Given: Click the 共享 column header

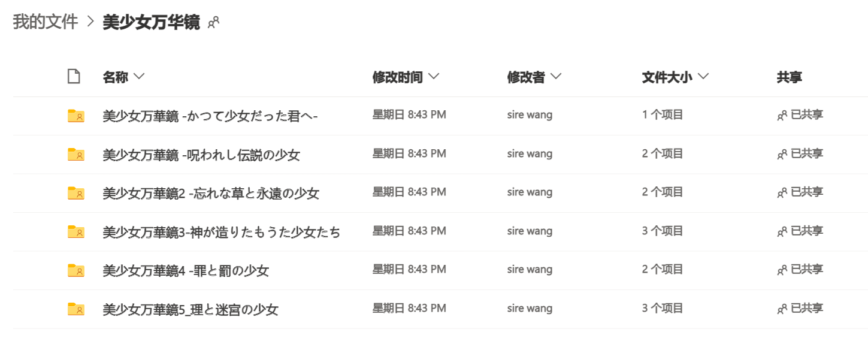Looking at the screenshot, I should [x=789, y=77].
